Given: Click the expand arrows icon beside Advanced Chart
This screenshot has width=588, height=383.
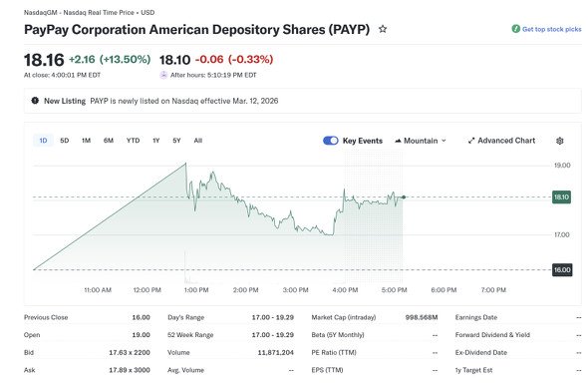Looking at the screenshot, I should (471, 141).
